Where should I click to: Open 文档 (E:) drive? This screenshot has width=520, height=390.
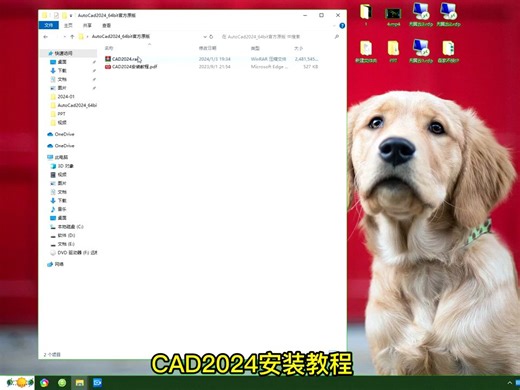(66, 244)
